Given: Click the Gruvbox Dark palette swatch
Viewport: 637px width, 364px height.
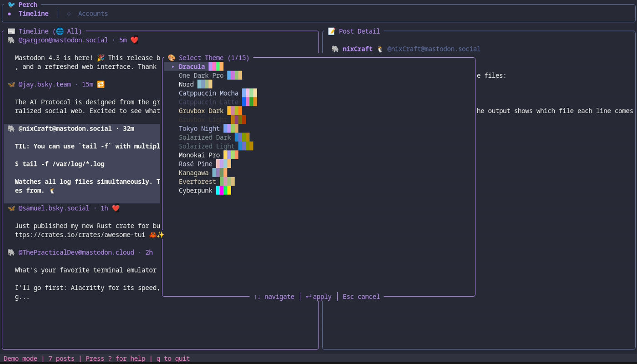Looking at the screenshot, I should 235,111.
